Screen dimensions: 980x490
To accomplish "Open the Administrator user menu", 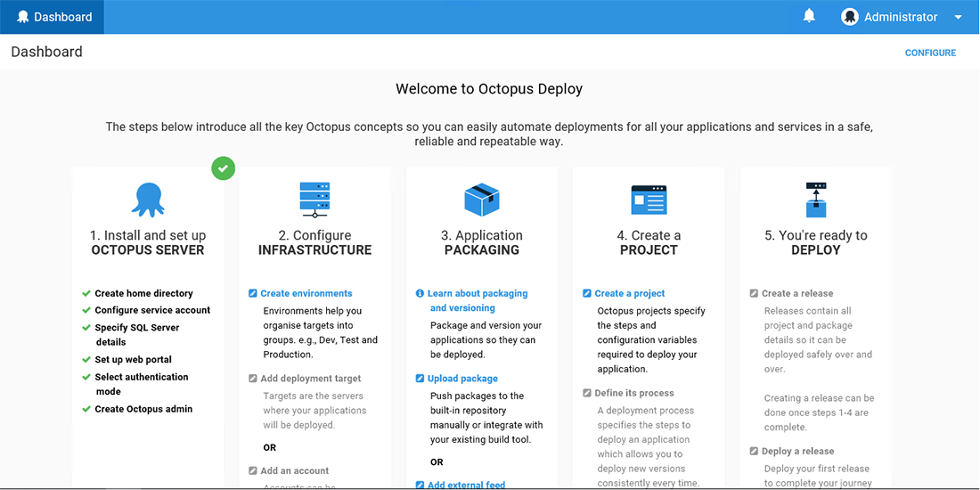I will [x=900, y=17].
